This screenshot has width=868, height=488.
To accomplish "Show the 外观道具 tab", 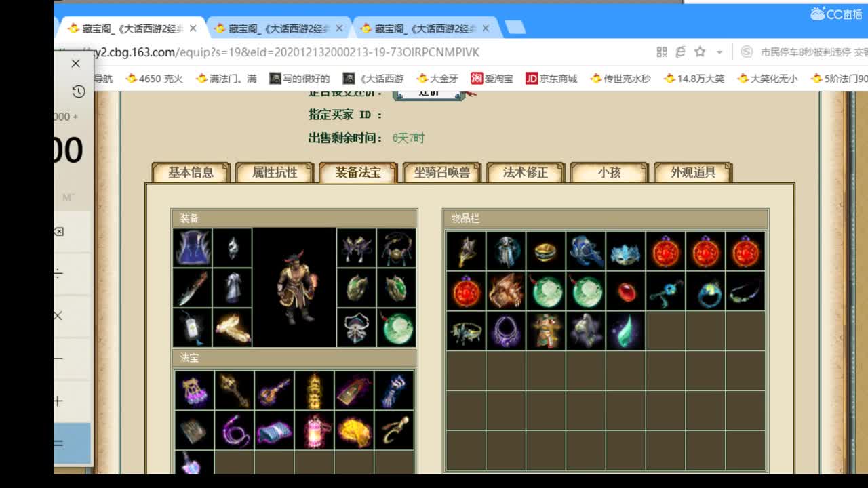I will [693, 172].
